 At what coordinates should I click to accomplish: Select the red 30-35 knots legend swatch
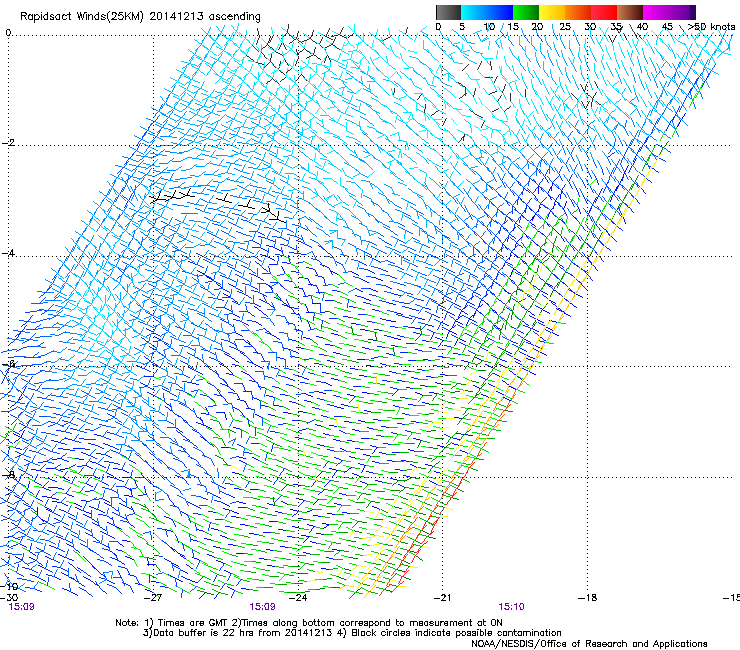(x=604, y=12)
